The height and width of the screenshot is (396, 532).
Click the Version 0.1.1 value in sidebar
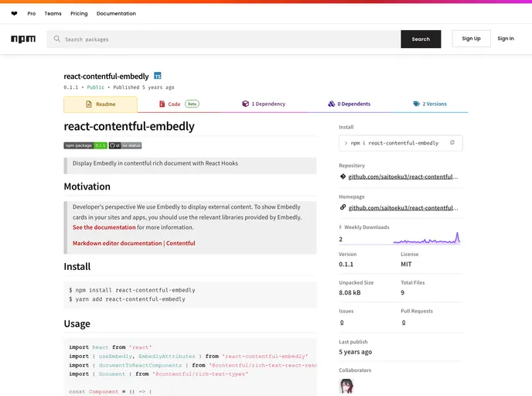pyautogui.click(x=346, y=264)
